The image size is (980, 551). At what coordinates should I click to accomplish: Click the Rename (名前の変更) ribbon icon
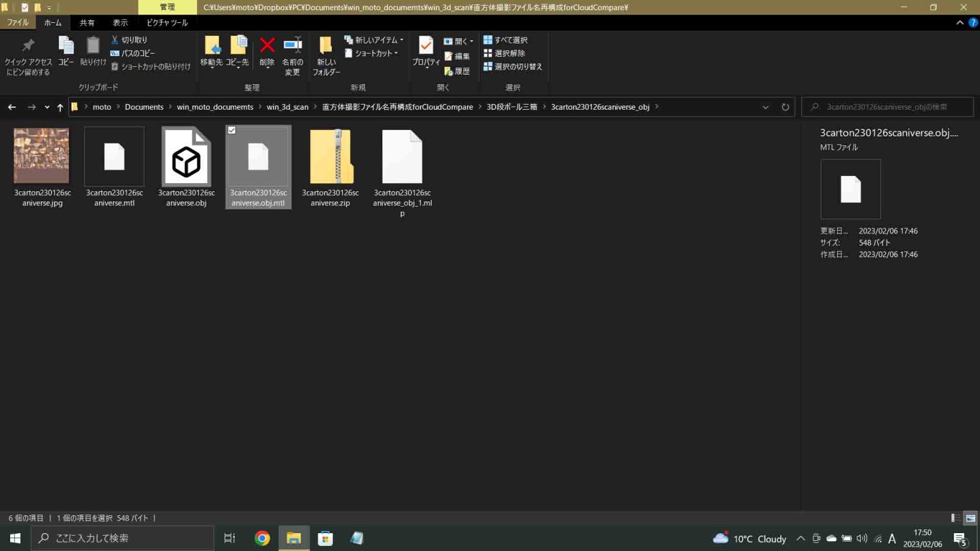[x=292, y=46]
